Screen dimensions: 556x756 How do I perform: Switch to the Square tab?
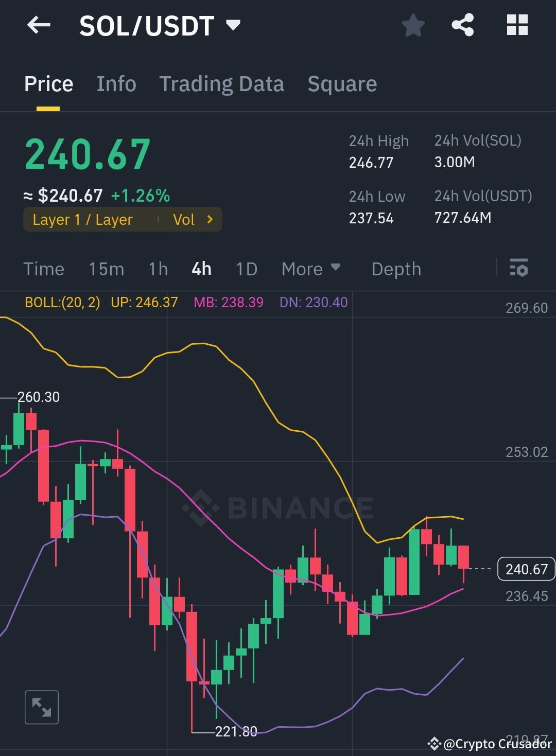[x=342, y=84]
